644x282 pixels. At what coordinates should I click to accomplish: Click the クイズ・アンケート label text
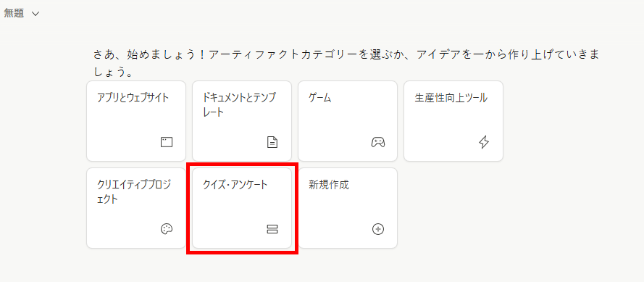(x=235, y=185)
